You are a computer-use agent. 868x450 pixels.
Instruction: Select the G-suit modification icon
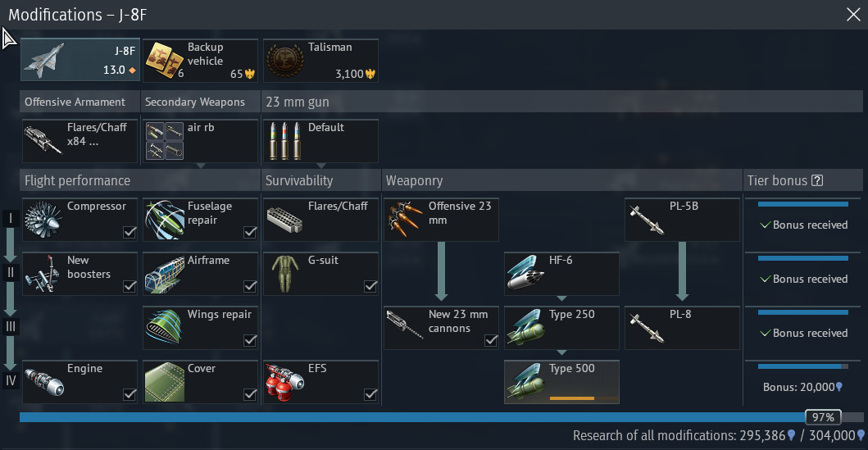285,274
